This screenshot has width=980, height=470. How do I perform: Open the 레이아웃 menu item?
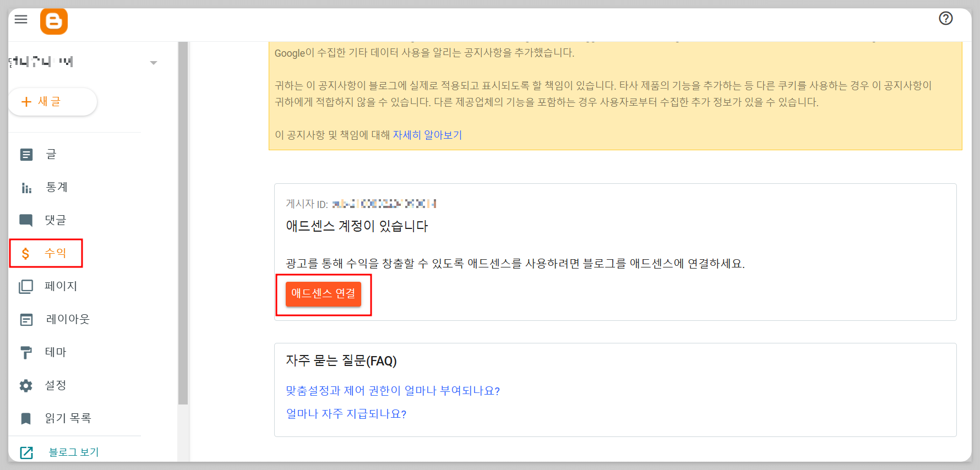click(67, 319)
